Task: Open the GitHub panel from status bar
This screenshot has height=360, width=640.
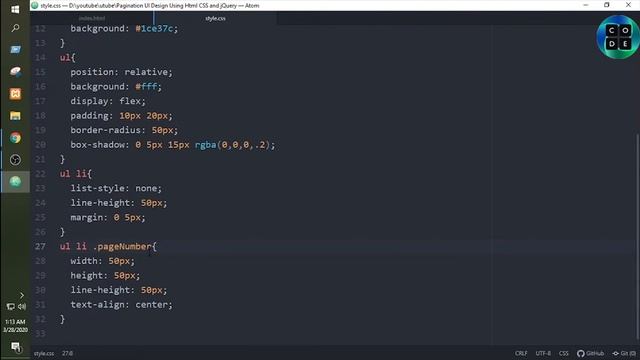Action: pyautogui.click(x=591, y=353)
